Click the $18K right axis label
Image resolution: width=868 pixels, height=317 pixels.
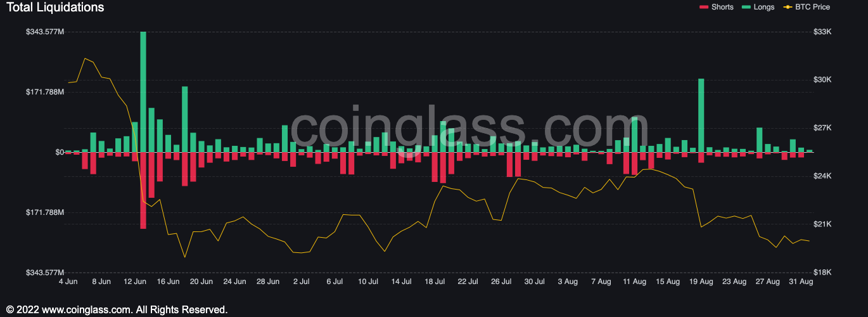pos(822,273)
